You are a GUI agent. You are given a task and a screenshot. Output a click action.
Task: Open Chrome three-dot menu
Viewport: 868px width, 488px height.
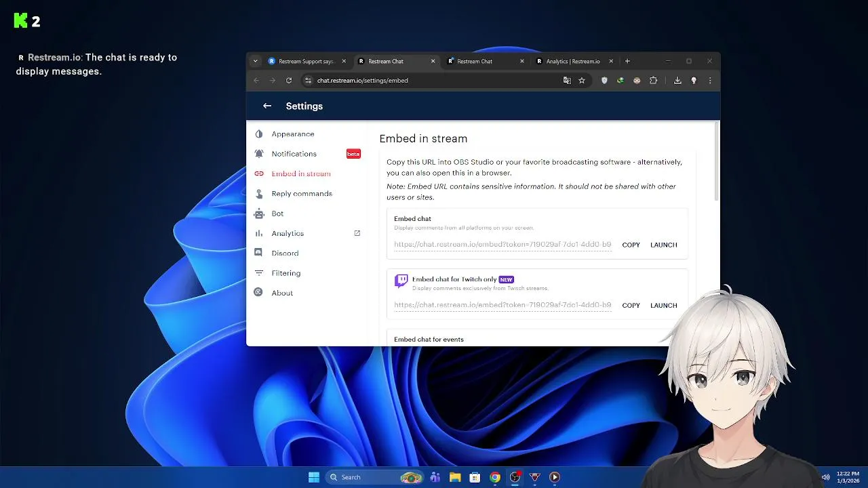click(x=710, y=80)
